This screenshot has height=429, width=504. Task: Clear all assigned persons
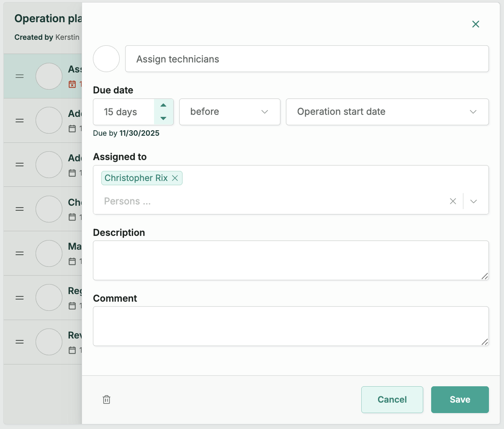pos(453,201)
